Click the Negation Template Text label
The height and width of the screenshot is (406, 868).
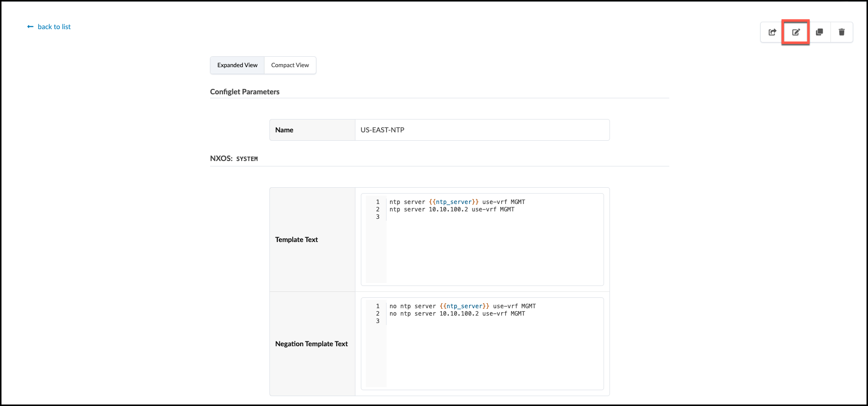(311, 344)
